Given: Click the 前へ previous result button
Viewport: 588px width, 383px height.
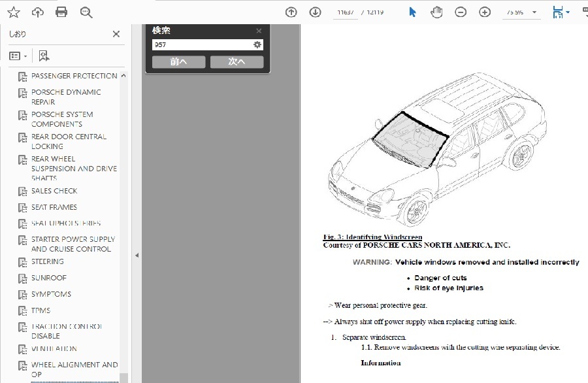Looking at the screenshot, I should [178, 62].
